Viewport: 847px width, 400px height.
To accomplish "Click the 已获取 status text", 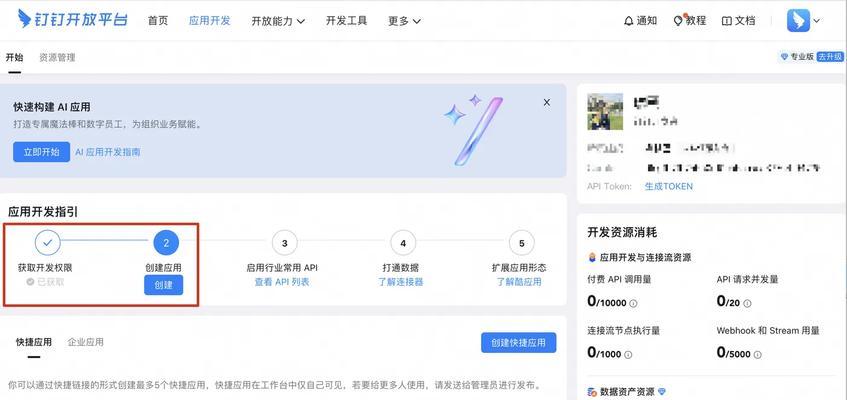I will 50,282.
